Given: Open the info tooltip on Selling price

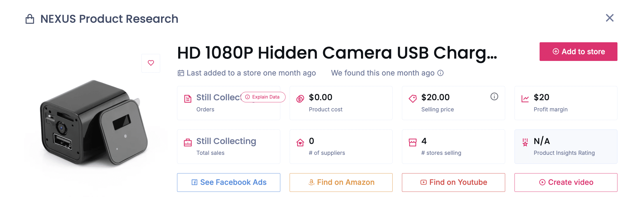Looking at the screenshot, I should tap(494, 97).
